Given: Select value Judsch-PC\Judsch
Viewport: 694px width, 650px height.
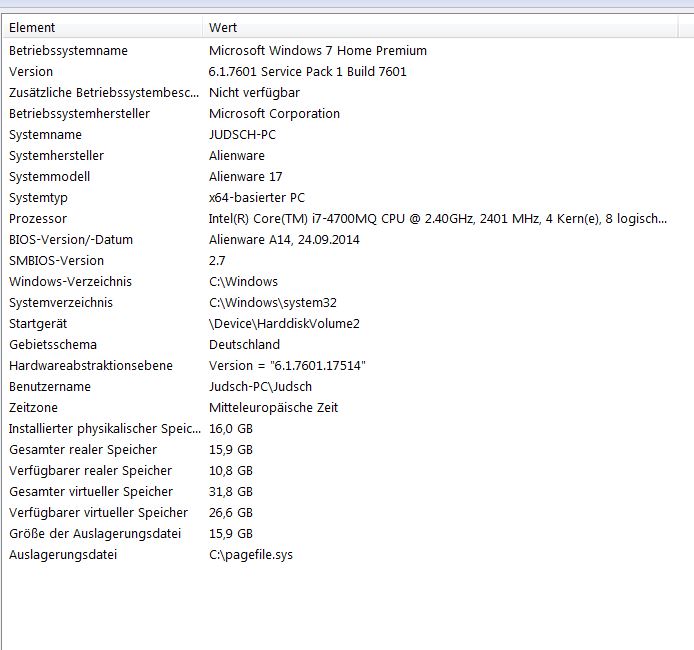Looking at the screenshot, I should tap(260, 387).
